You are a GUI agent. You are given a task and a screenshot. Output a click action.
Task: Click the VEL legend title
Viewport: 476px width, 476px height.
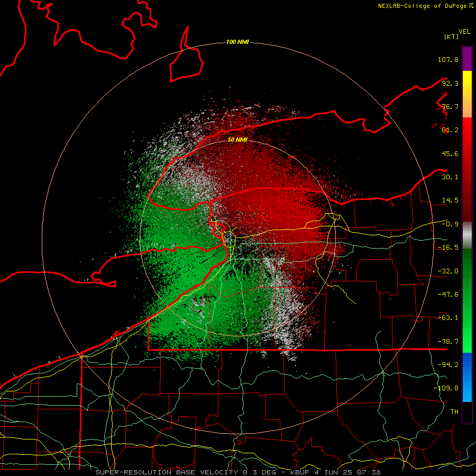464,32
